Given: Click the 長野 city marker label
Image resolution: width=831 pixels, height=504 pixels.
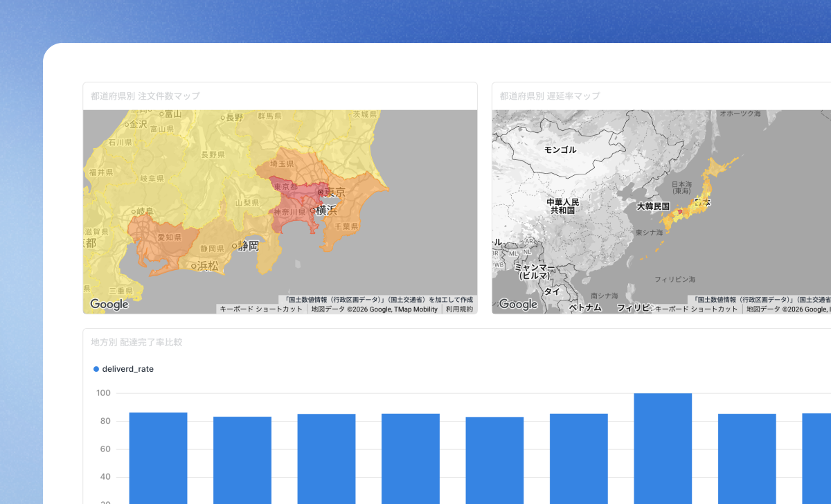Looking at the screenshot, I should point(233,118).
